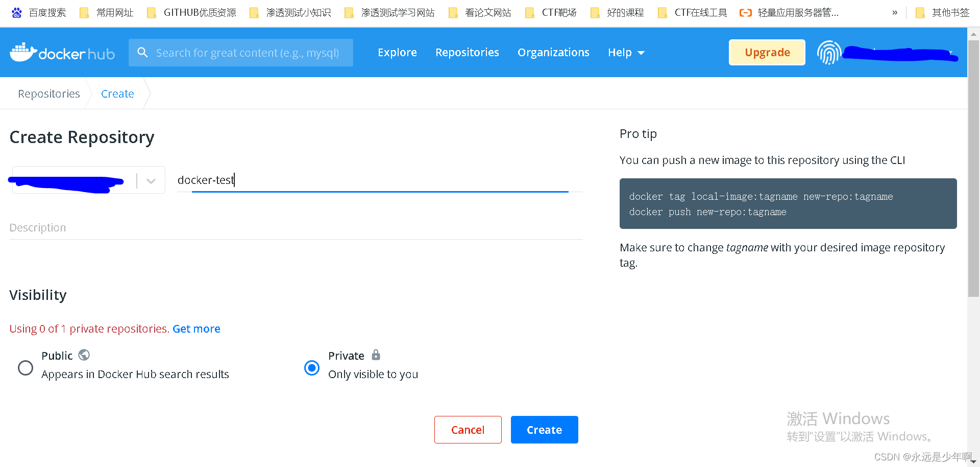
Task: Open the 看论文网站 bookmark folder
Action: (x=480, y=13)
